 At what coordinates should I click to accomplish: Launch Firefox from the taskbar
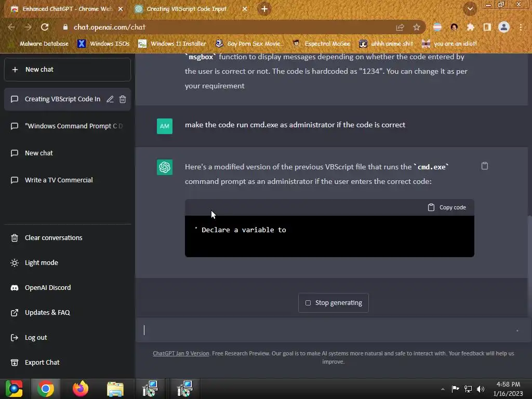81,389
